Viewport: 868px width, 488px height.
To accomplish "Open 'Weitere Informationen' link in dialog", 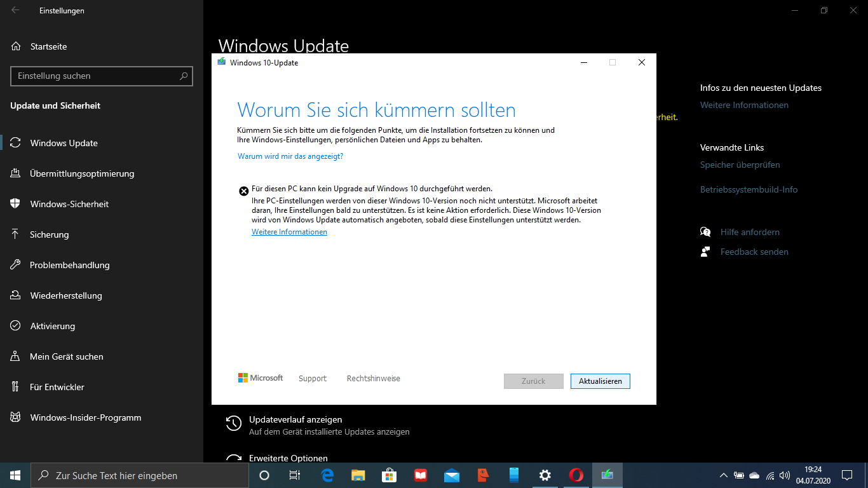I will point(289,232).
